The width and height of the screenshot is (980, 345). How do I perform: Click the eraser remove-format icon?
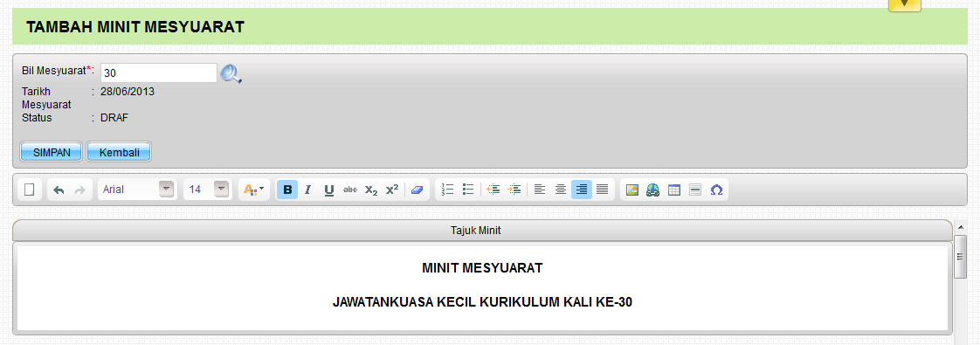tap(417, 190)
